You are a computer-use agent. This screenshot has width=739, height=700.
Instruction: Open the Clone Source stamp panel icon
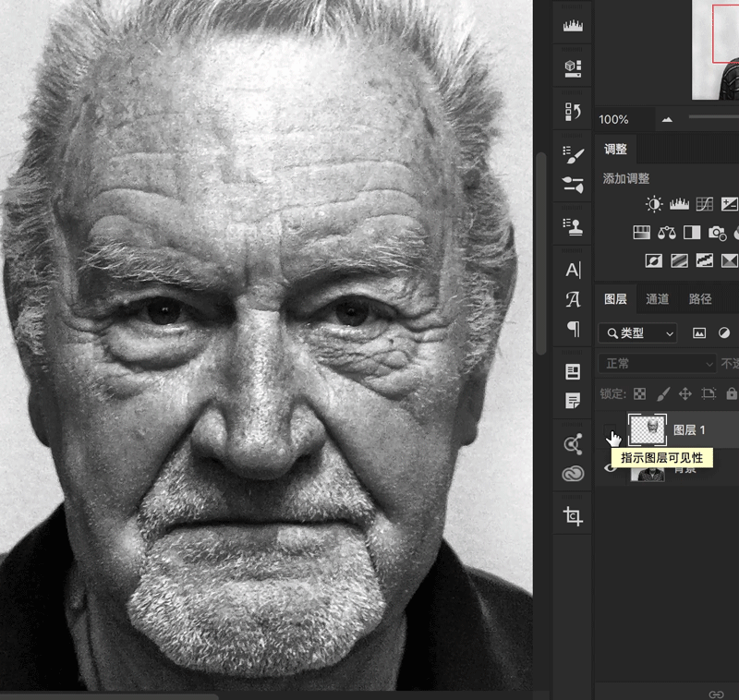[x=573, y=226]
